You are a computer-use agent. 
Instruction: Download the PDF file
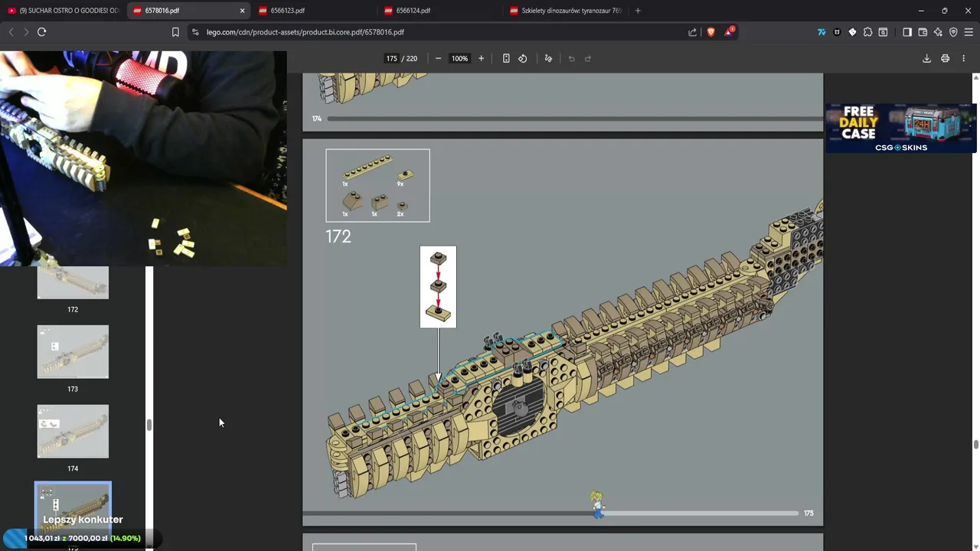tap(926, 58)
